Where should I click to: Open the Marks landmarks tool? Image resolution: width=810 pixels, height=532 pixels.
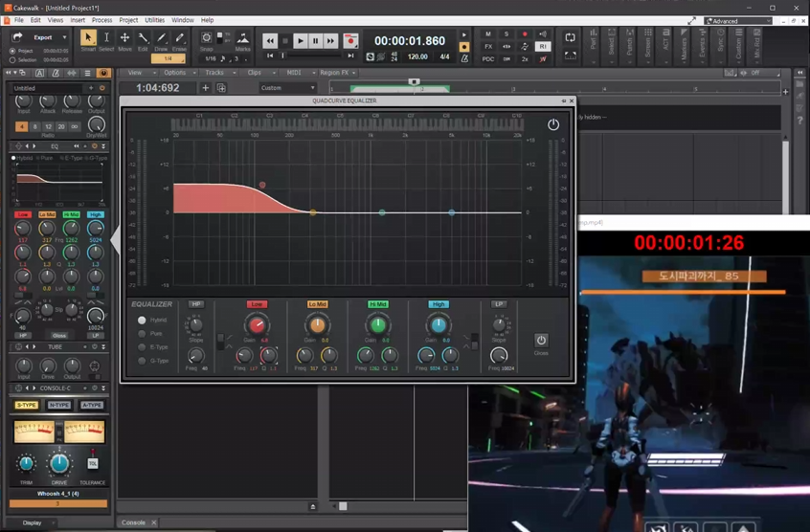pyautogui.click(x=243, y=40)
